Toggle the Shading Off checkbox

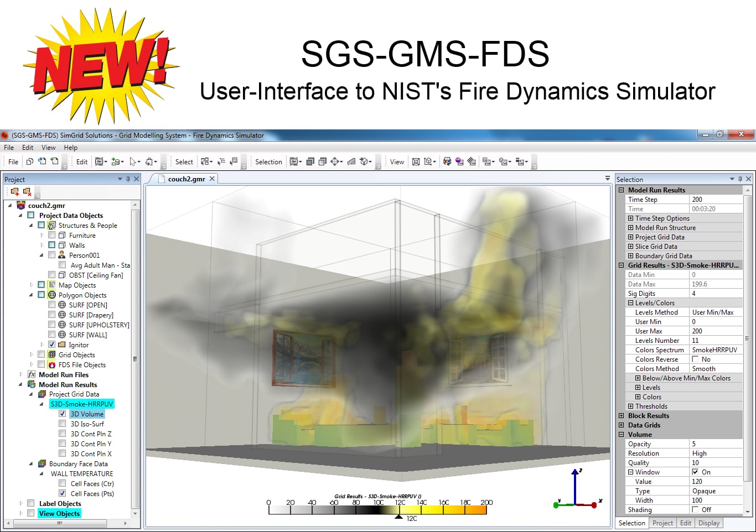(x=695, y=509)
